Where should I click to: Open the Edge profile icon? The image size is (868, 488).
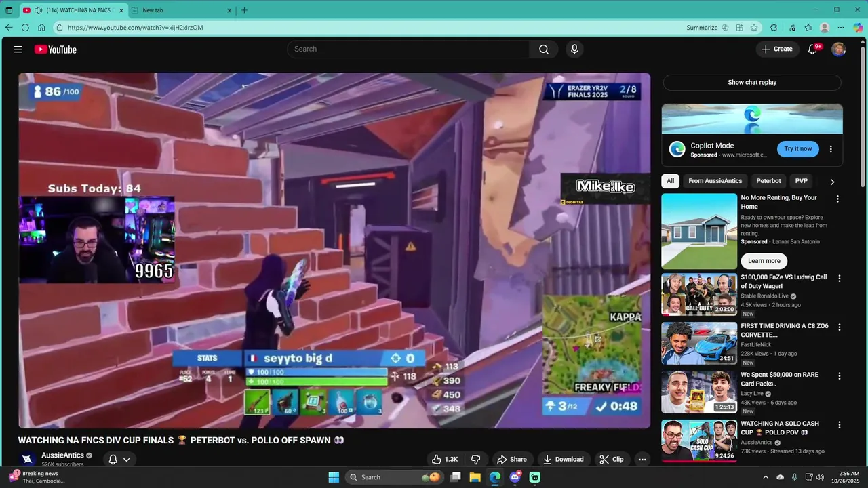click(825, 28)
